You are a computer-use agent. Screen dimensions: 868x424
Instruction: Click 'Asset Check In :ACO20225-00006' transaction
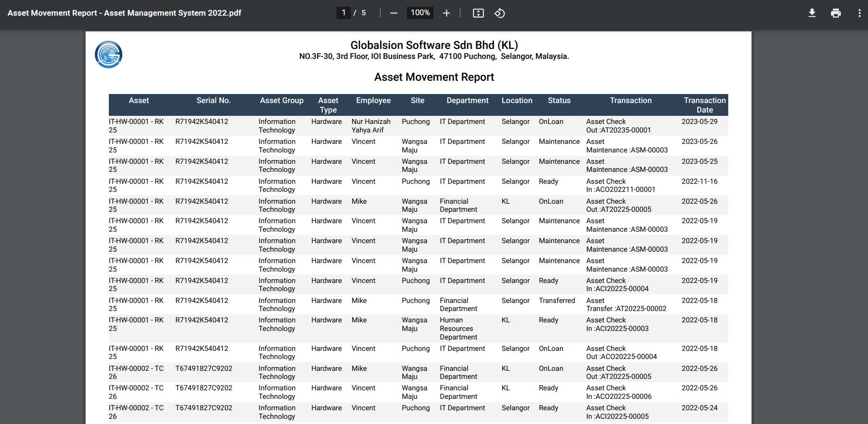coord(619,392)
